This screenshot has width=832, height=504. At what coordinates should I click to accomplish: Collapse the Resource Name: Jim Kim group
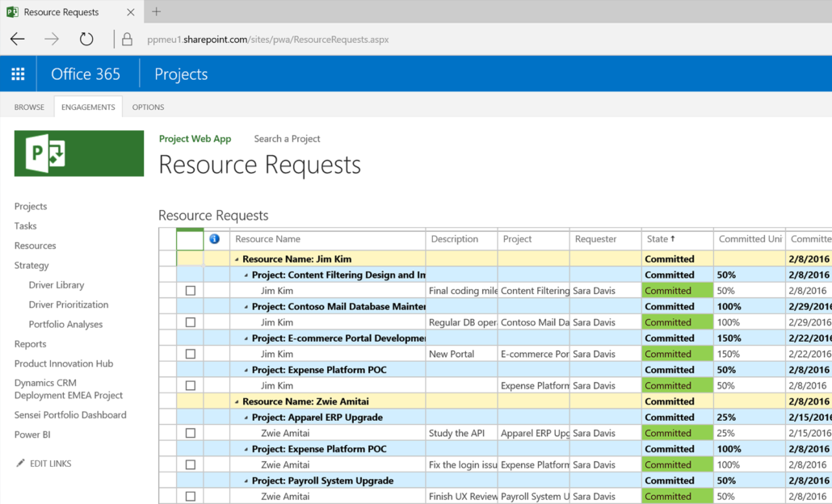[x=237, y=259]
